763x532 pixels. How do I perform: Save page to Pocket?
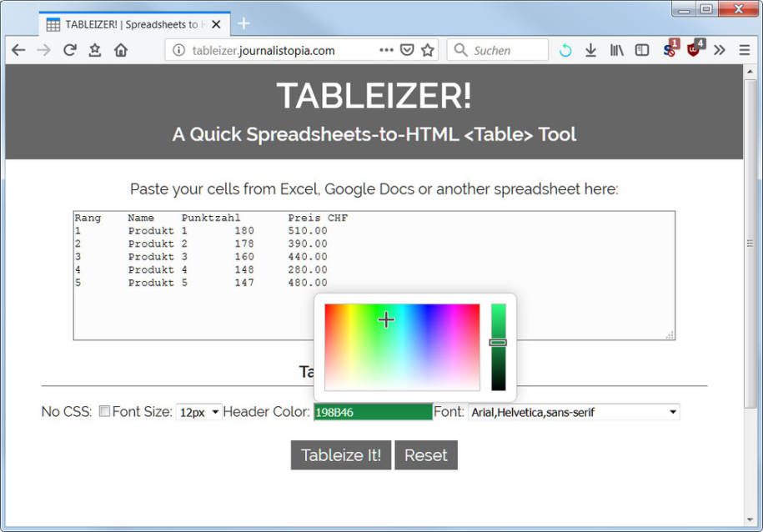[x=407, y=50]
